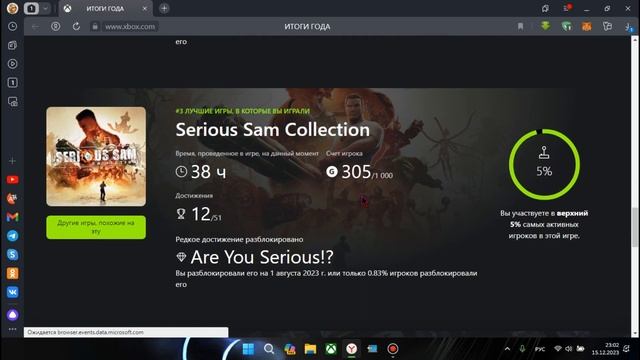Open the extensions puzzle button

pyautogui.click(x=607, y=27)
